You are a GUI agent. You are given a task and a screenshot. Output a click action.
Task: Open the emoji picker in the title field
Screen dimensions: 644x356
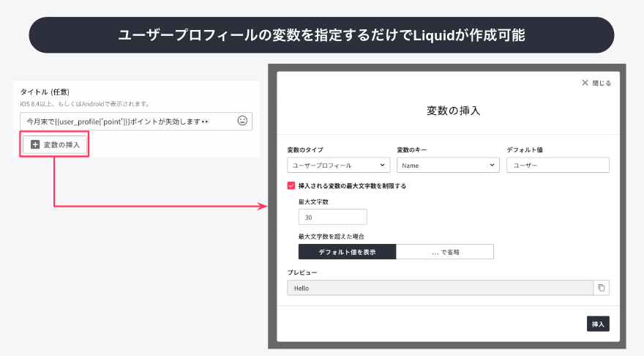[x=242, y=120]
